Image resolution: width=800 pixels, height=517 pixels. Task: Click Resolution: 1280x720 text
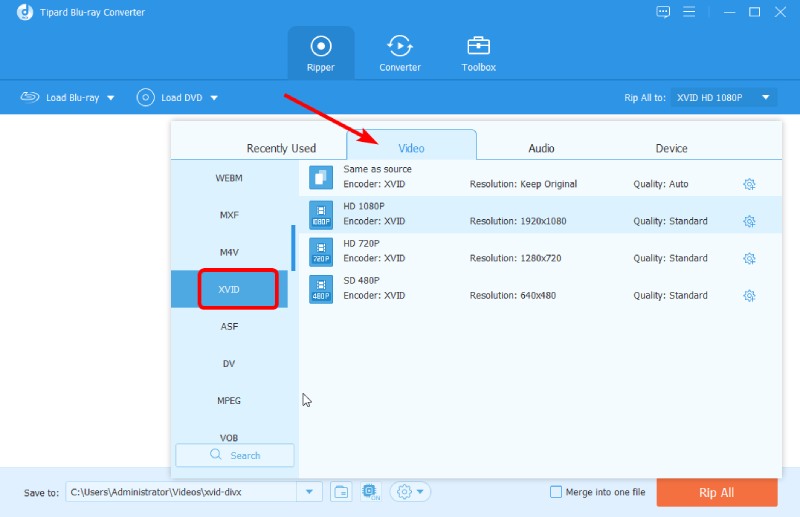point(515,258)
